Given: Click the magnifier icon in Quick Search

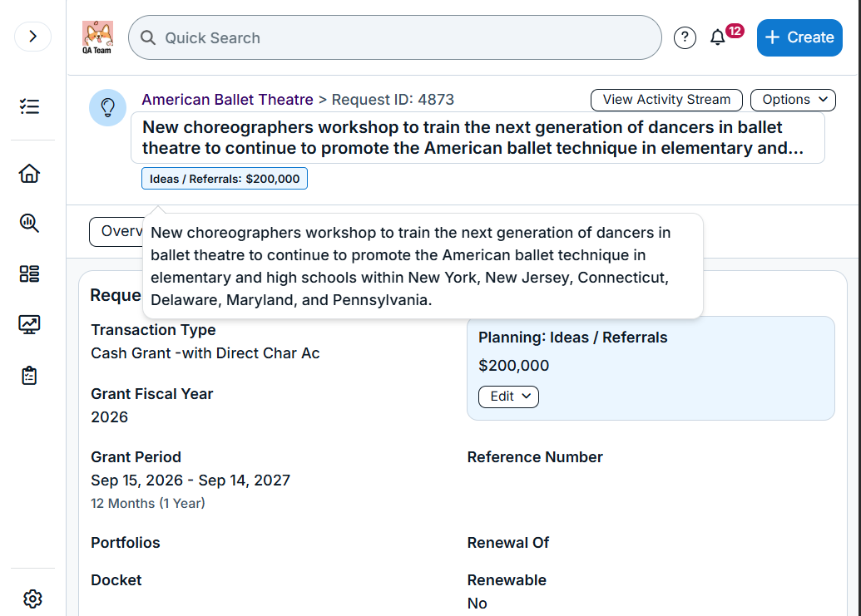Looking at the screenshot, I should (148, 37).
